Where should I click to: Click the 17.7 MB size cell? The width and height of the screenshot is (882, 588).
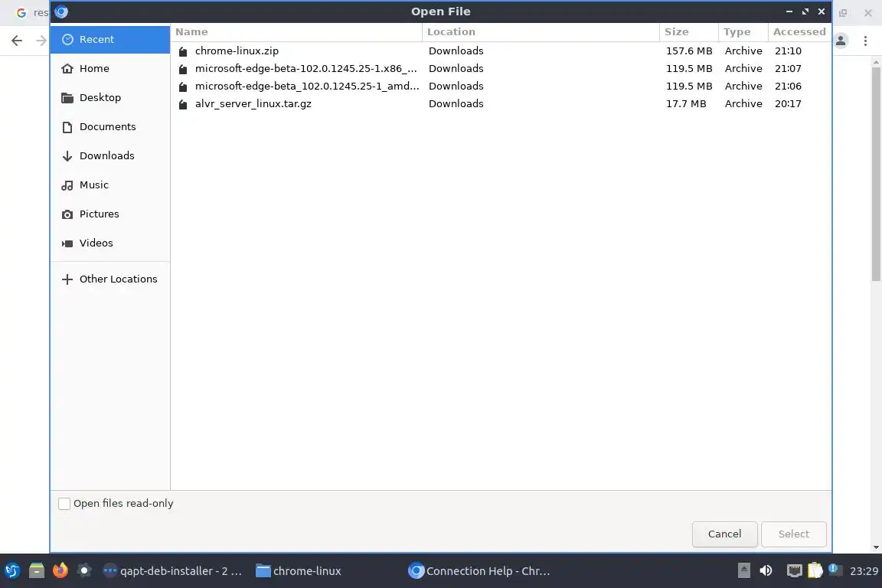click(x=686, y=104)
